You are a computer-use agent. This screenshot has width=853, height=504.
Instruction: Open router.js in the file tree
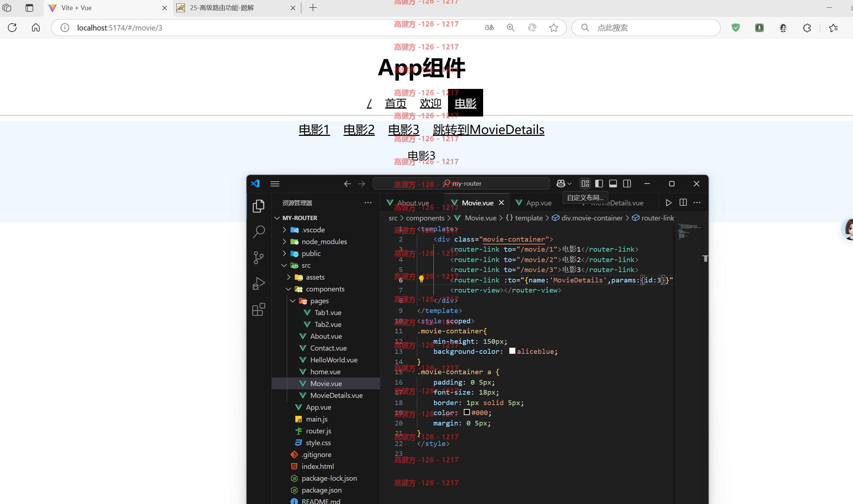tap(318, 431)
